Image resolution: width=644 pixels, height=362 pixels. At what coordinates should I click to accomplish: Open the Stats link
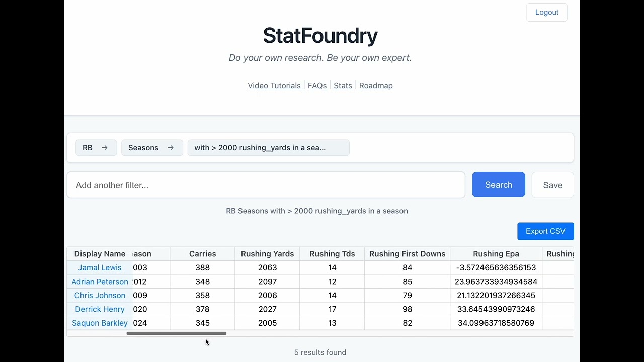point(343,86)
